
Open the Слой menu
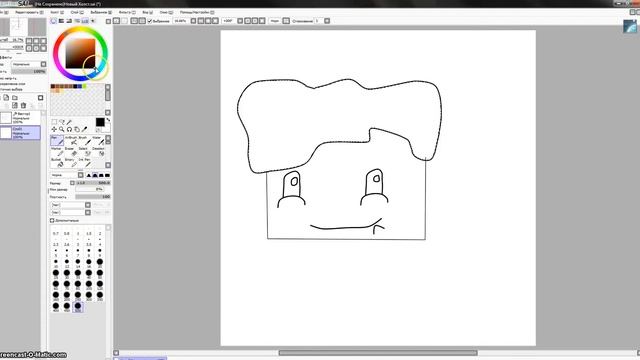[76, 12]
